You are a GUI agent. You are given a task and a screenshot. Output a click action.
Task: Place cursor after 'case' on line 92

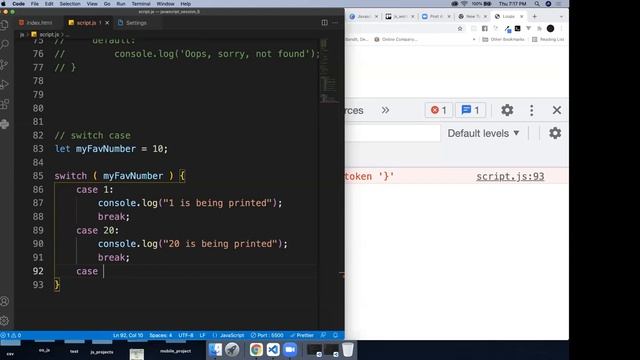pos(104,271)
